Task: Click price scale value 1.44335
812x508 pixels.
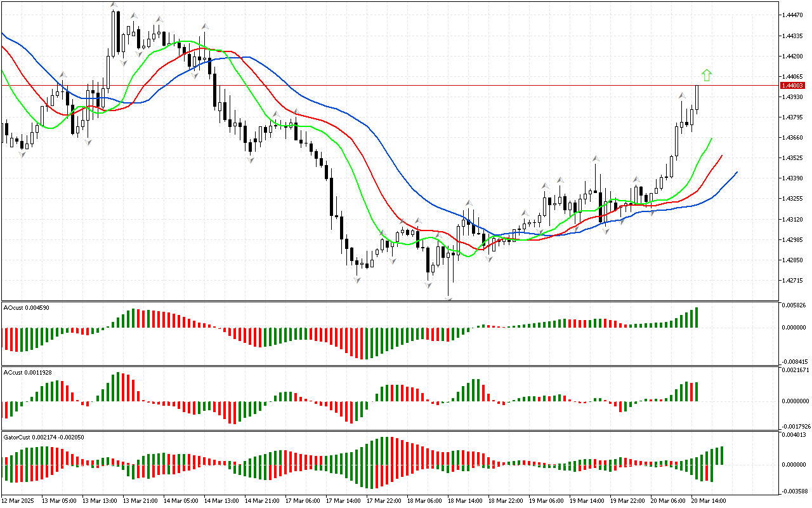Action: 794,36
